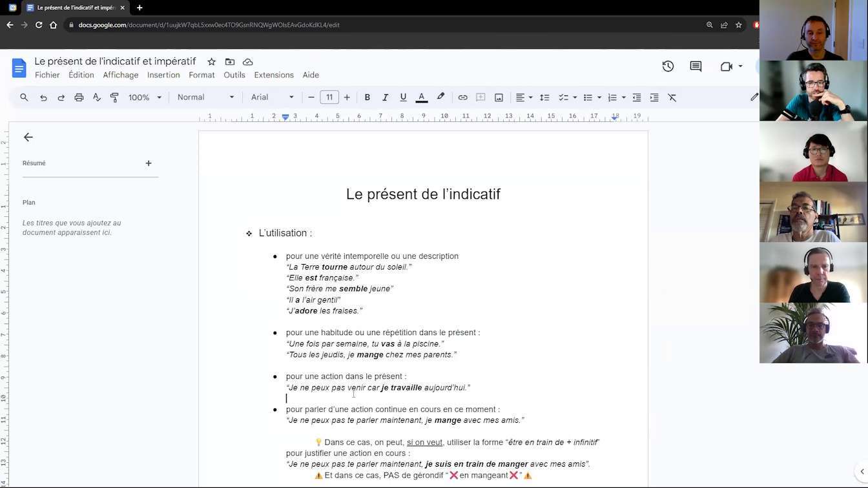Go back in the browser
This screenshot has width=868, height=488.
[10, 25]
